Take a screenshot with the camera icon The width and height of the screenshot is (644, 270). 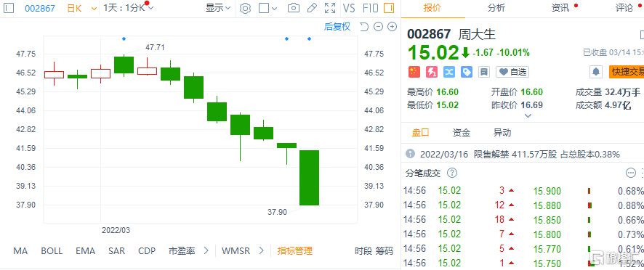click(x=293, y=8)
